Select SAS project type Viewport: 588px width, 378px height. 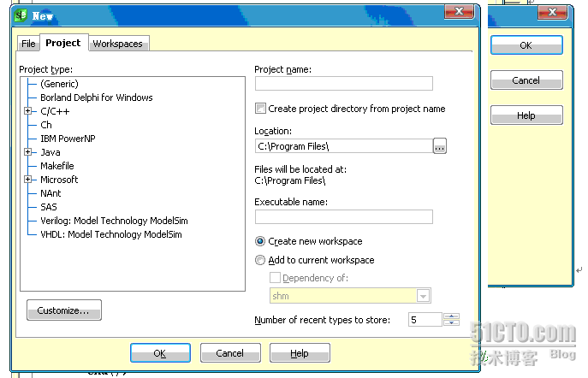tap(49, 207)
